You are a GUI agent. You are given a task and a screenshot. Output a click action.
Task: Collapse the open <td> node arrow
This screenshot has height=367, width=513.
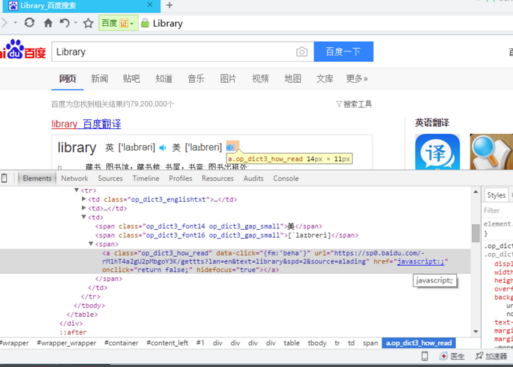84,217
